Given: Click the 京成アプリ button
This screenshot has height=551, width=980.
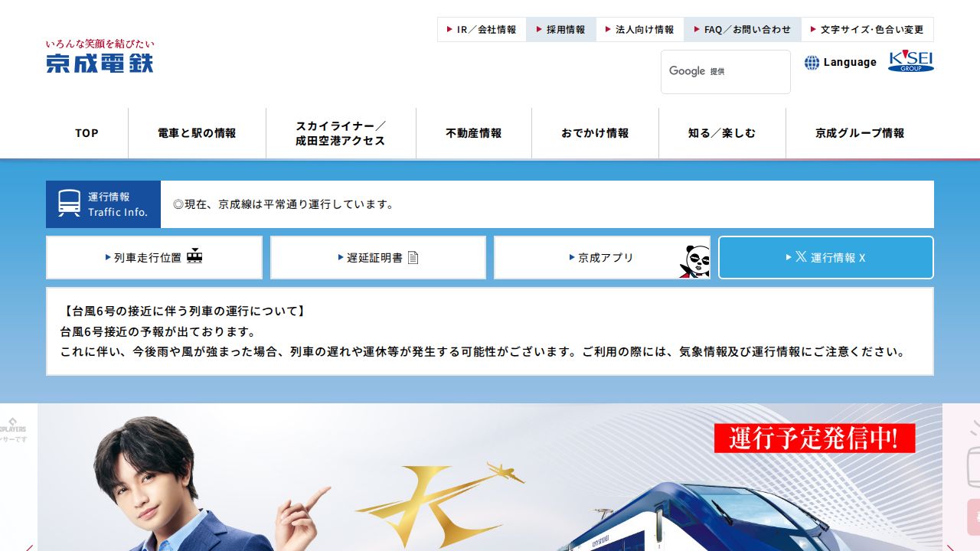Looking at the screenshot, I should 602,257.
